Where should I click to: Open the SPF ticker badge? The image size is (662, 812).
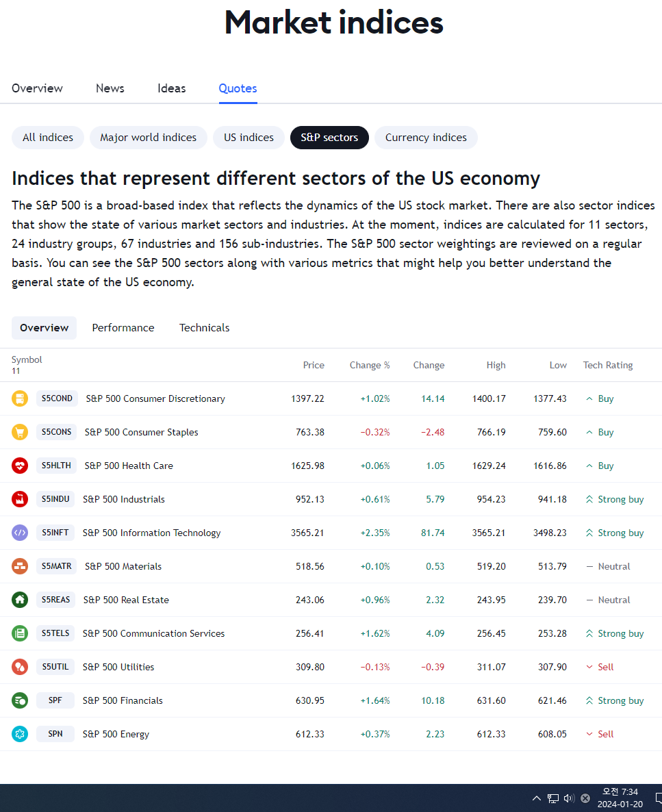pos(55,700)
